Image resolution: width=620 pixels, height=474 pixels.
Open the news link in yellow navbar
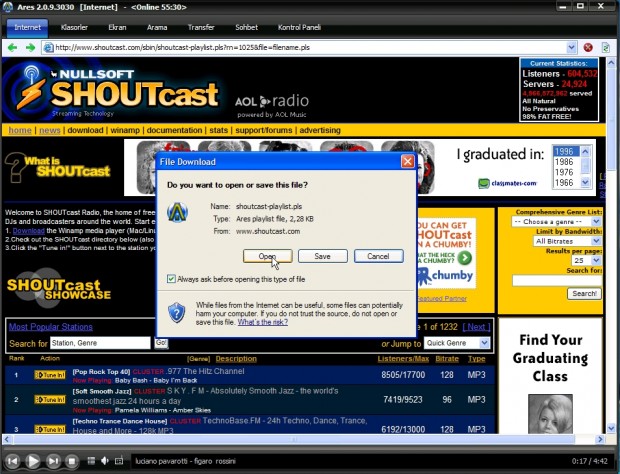(49, 130)
